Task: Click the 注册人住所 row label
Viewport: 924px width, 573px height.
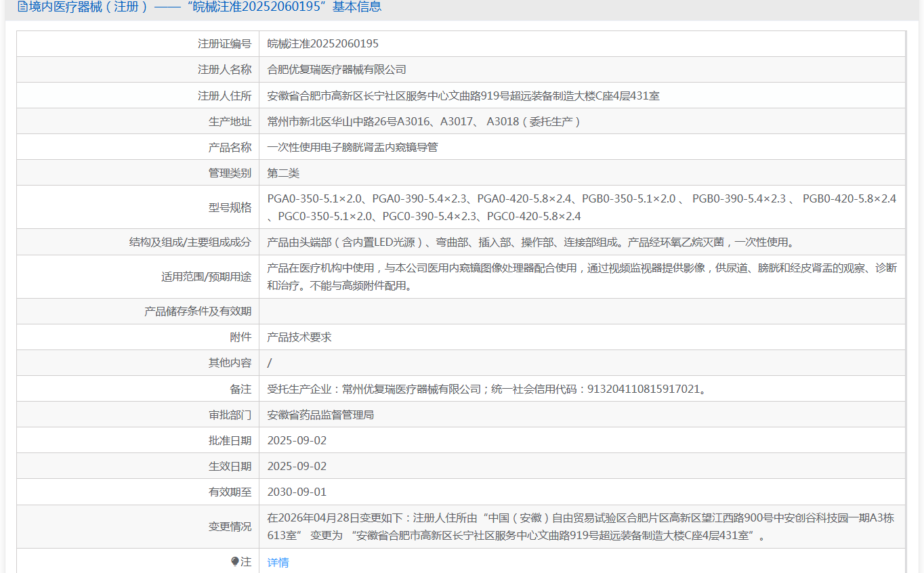Action: (x=224, y=95)
